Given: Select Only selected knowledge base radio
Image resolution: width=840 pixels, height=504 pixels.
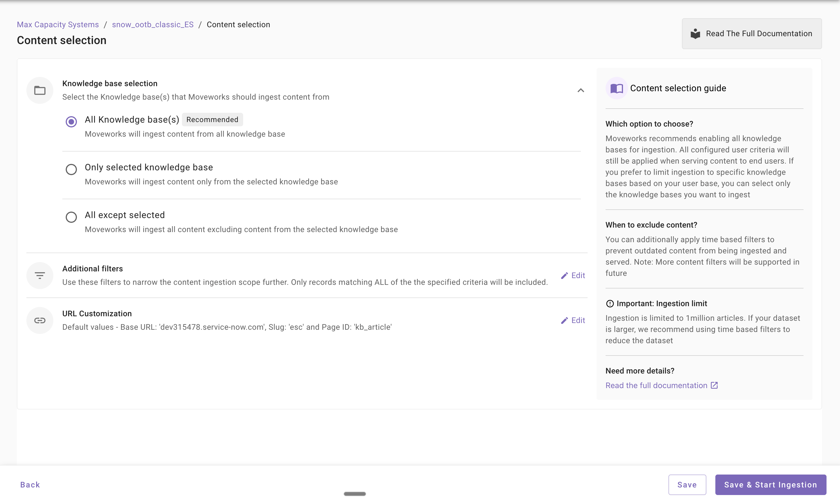Looking at the screenshot, I should 71,169.
